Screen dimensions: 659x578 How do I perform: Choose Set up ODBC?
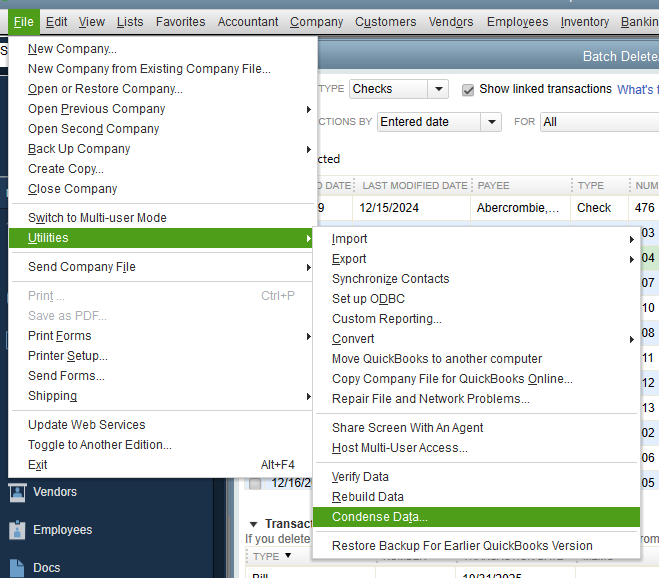tap(477, 299)
